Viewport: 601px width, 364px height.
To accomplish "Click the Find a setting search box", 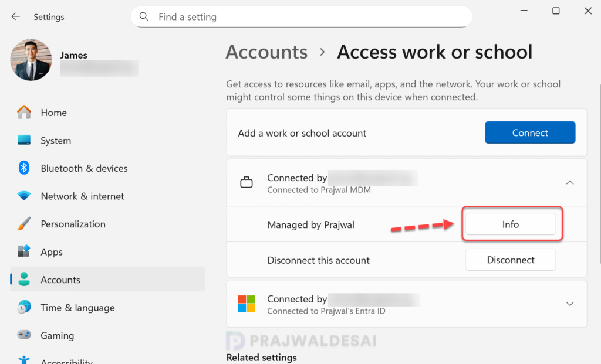I will pos(301,16).
